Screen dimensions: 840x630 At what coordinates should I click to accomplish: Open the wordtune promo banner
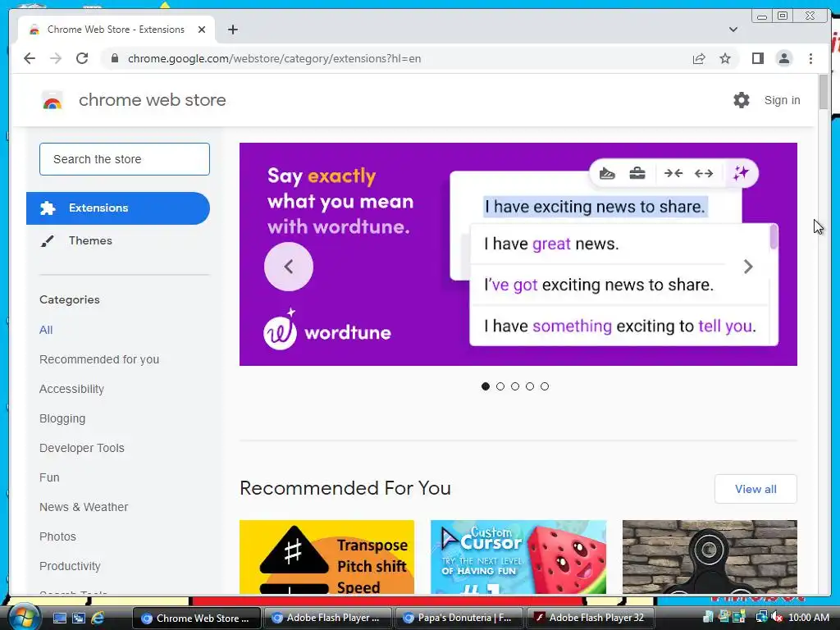(518, 254)
